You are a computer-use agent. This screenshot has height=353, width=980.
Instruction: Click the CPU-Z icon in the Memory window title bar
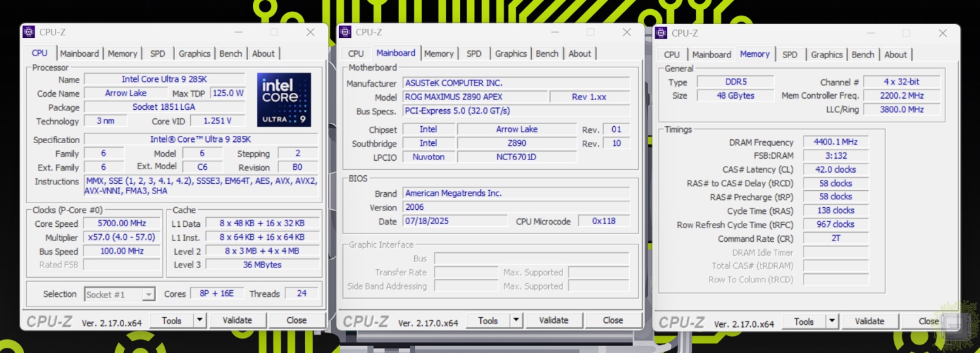click(x=661, y=33)
